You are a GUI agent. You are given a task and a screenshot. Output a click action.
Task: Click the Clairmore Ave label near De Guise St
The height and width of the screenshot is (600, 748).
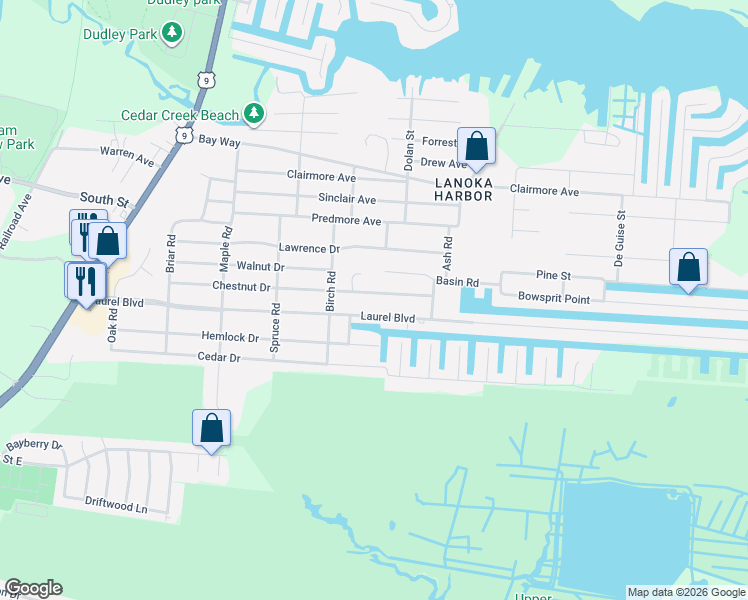pos(544,190)
